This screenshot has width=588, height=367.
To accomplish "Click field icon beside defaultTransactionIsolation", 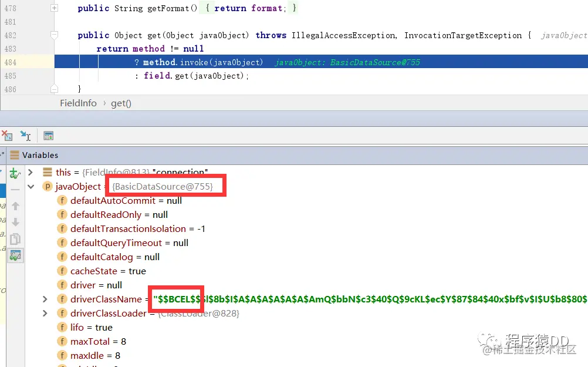I will [62, 228].
